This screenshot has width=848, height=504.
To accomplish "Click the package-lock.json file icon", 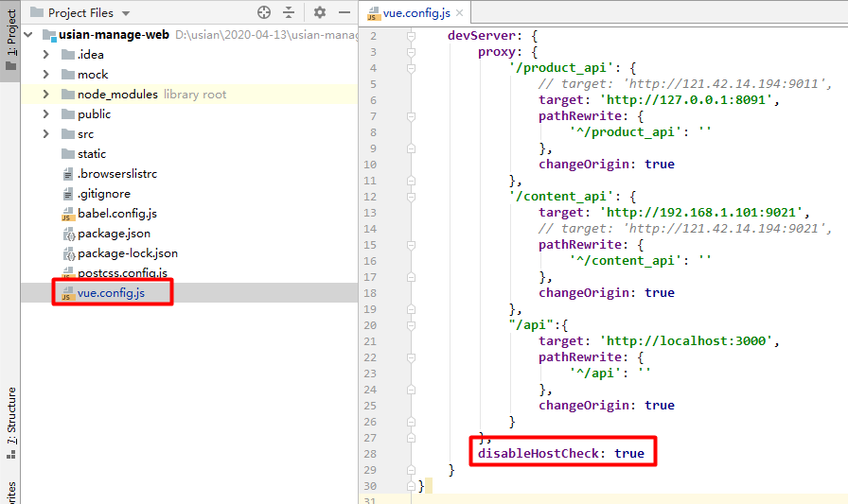I will click(68, 253).
